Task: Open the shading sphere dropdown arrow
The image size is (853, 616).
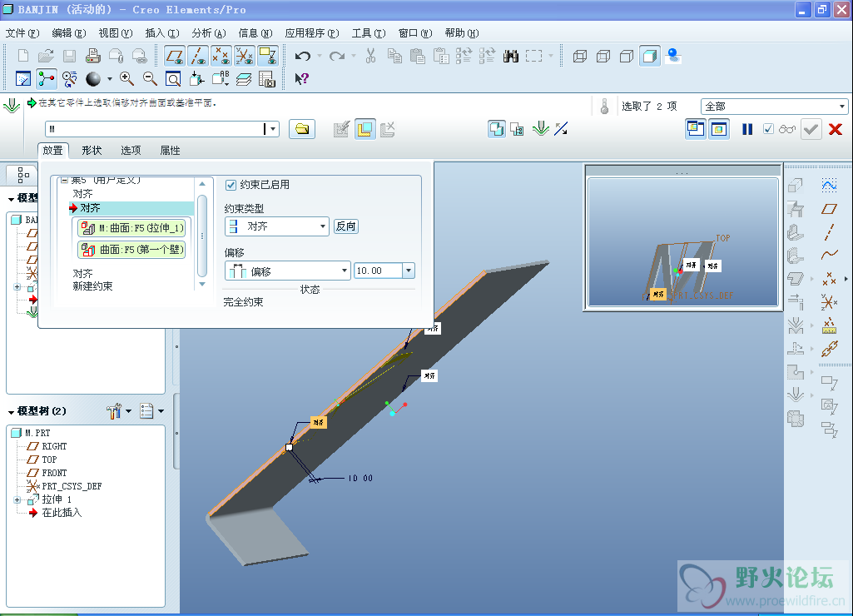Action: [109, 79]
